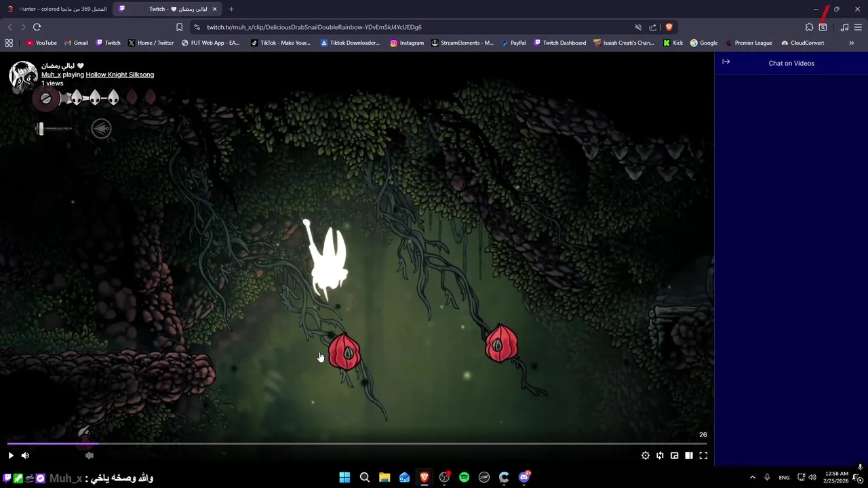Mute the clip volume speaker icon

click(x=25, y=455)
